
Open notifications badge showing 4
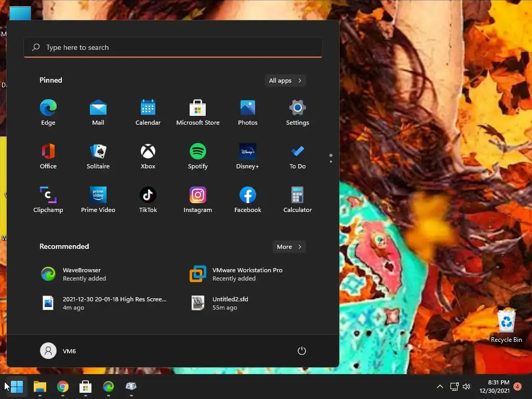517,387
